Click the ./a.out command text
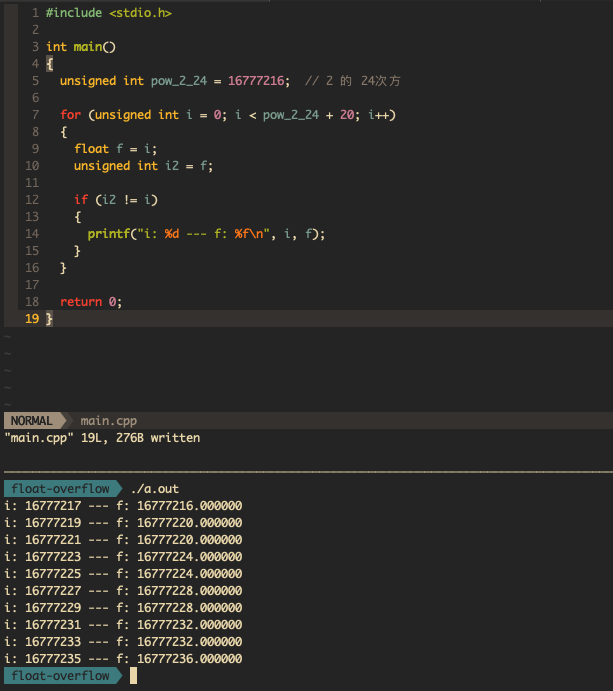Image resolution: width=613 pixels, height=691 pixels. pyautogui.click(x=157, y=489)
